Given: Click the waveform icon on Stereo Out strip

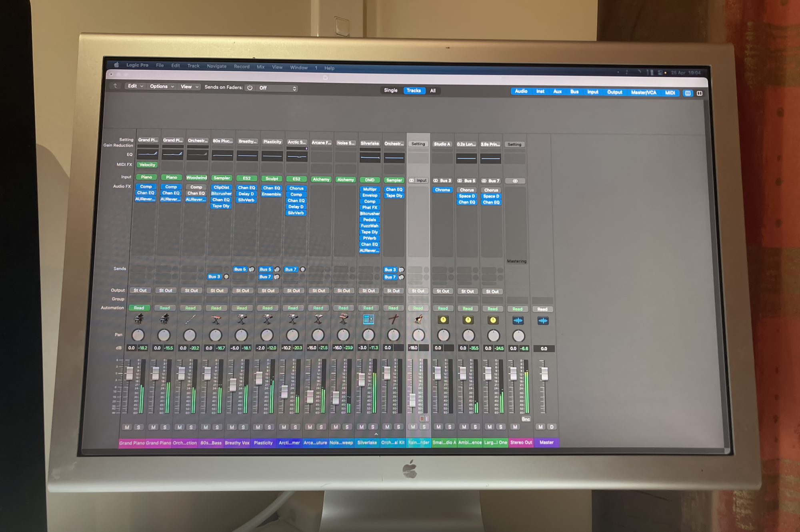Looking at the screenshot, I should (518, 320).
